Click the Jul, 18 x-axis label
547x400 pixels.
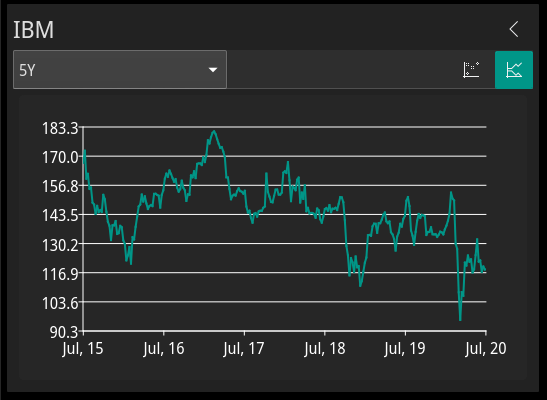tap(325, 349)
